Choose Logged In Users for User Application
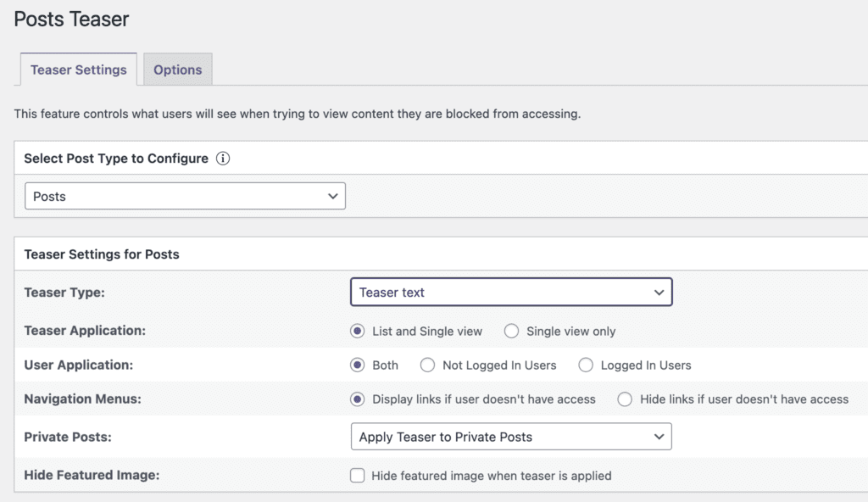Image resolution: width=868 pixels, height=502 pixels. pos(586,365)
